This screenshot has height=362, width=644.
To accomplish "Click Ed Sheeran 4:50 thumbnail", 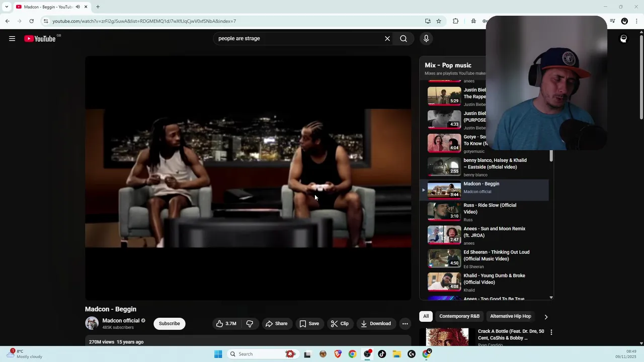I will [x=444, y=258].
